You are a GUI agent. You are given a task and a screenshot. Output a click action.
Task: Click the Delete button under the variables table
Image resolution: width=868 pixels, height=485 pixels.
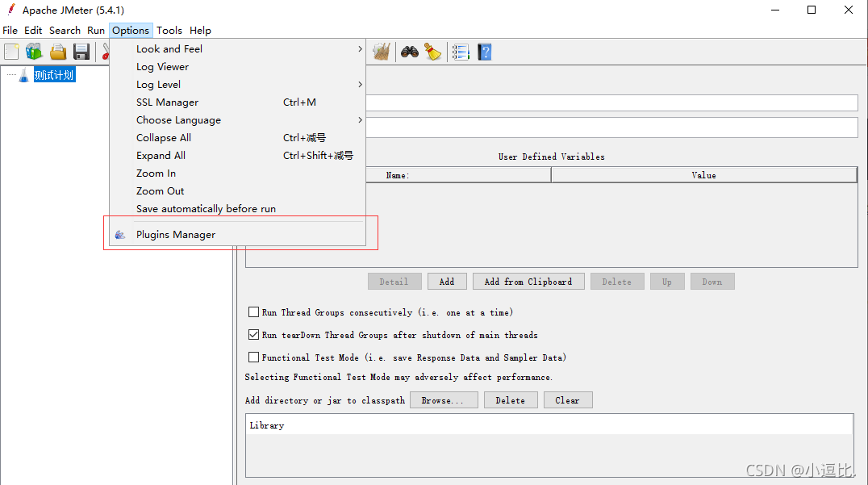pyautogui.click(x=616, y=282)
